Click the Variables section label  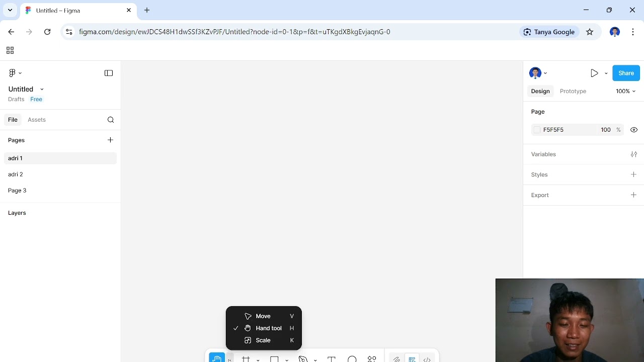tap(543, 154)
